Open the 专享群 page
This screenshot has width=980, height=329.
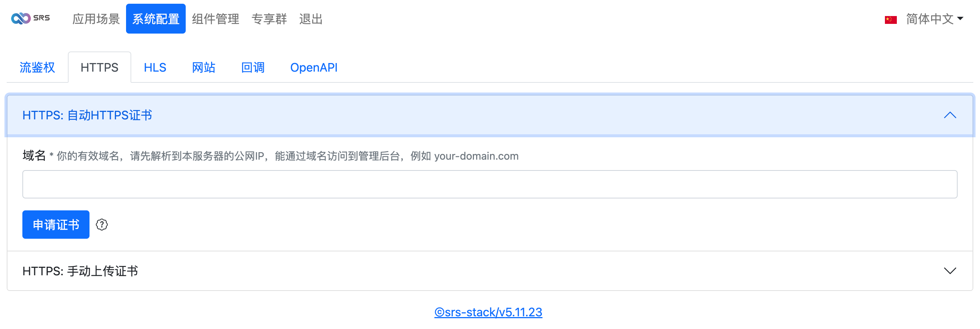(269, 19)
